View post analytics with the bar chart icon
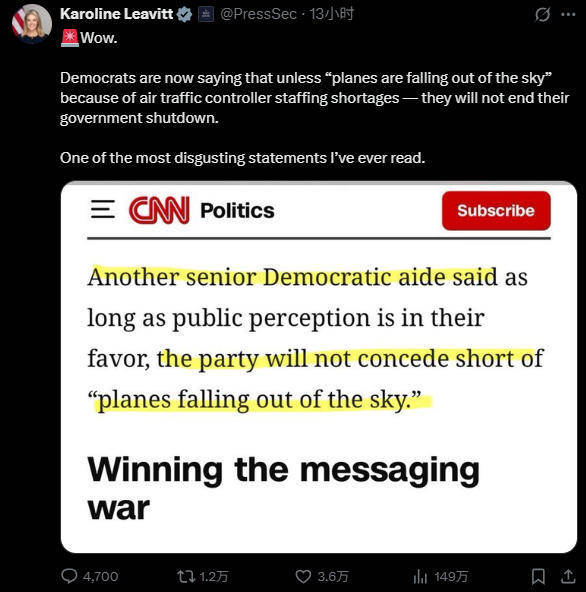 [420, 576]
